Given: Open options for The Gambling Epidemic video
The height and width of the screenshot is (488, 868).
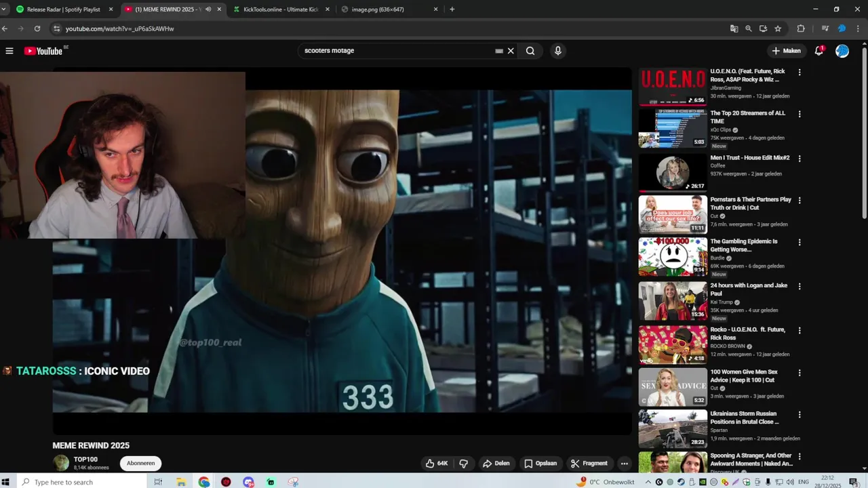Looking at the screenshot, I should click(x=800, y=242).
